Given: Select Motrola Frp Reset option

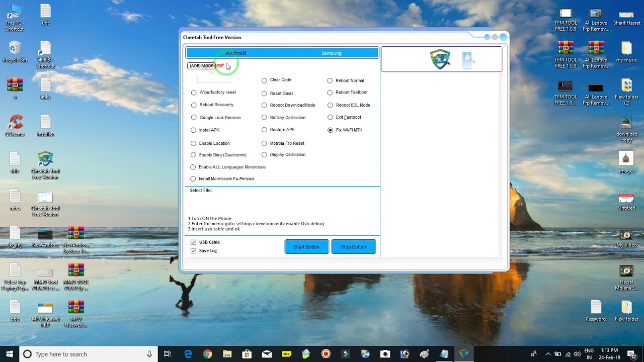Looking at the screenshot, I should pos(264,143).
